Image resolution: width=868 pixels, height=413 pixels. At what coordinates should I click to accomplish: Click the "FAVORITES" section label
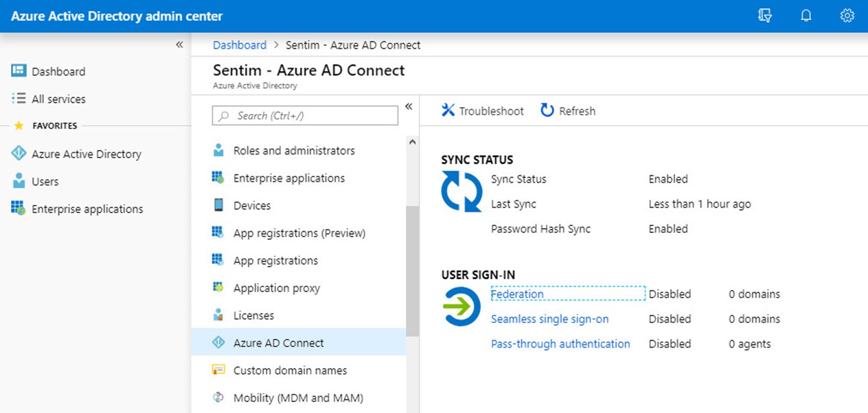pyautogui.click(x=55, y=126)
